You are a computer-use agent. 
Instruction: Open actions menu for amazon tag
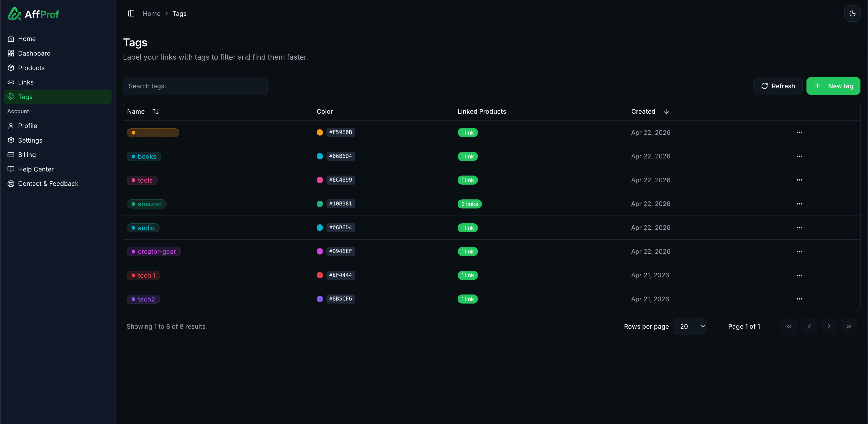[x=799, y=204]
